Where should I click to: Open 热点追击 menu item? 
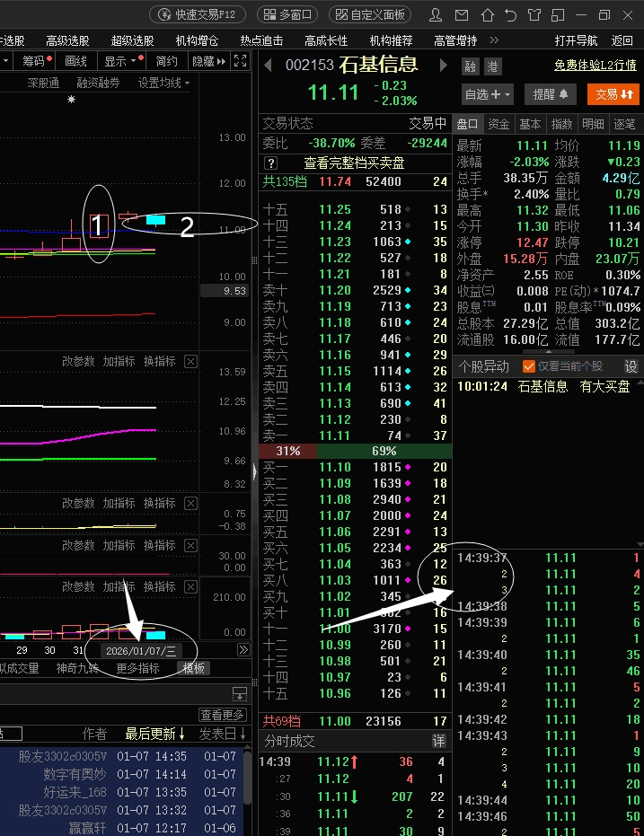261,40
